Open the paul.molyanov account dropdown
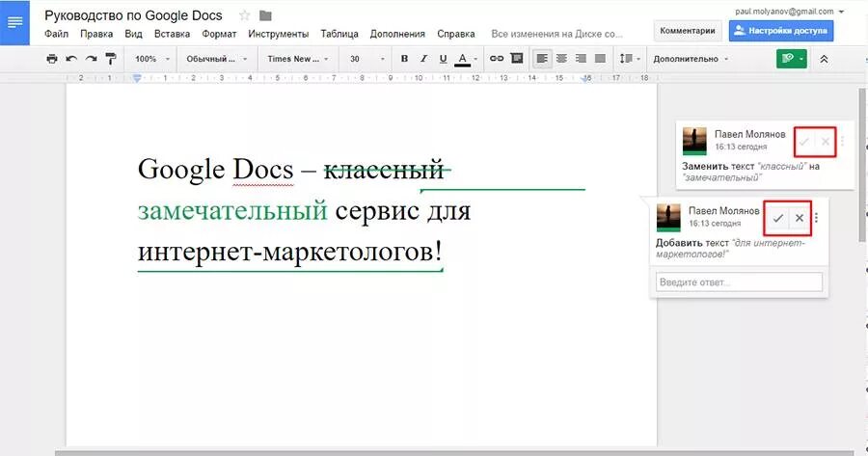 (789, 11)
